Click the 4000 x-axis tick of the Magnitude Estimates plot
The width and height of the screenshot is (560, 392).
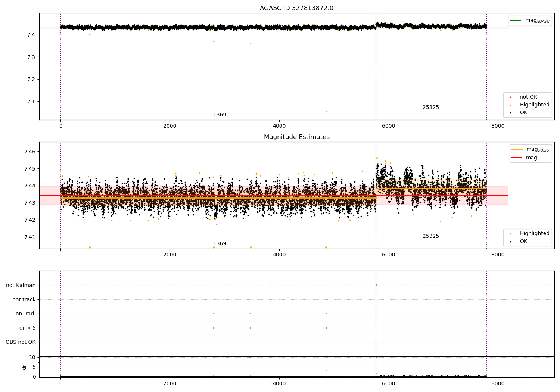pyautogui.click(x=279, y=255)
